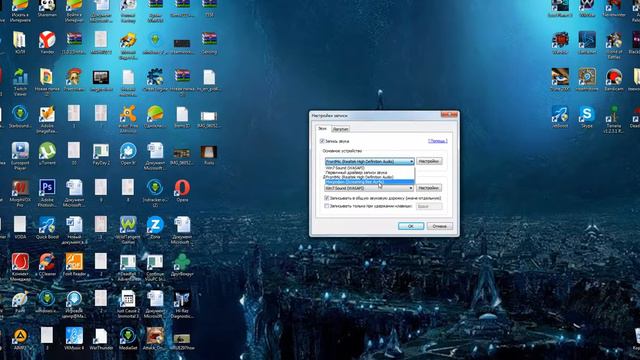Screen dimensions: 640x360
Task: Open the help link in dialog
Action: [438, 141]
